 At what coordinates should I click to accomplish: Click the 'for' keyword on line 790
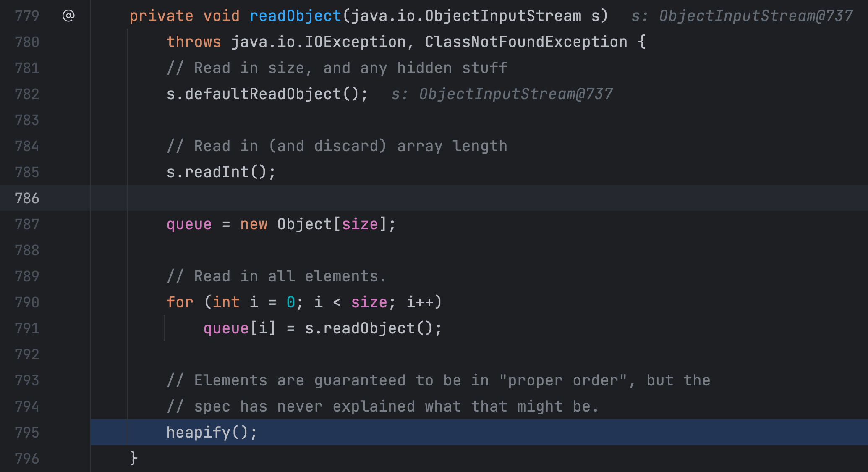[180, 302]
